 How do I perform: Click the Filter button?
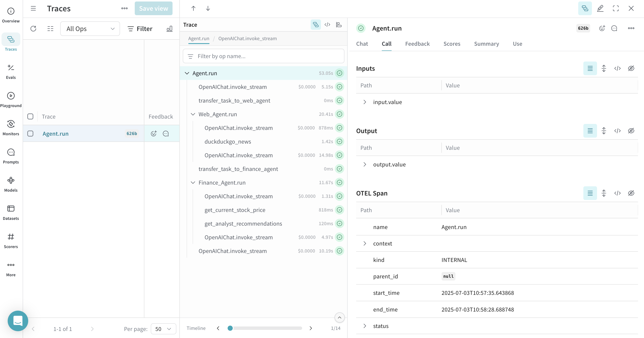click(x=140, y=28)
